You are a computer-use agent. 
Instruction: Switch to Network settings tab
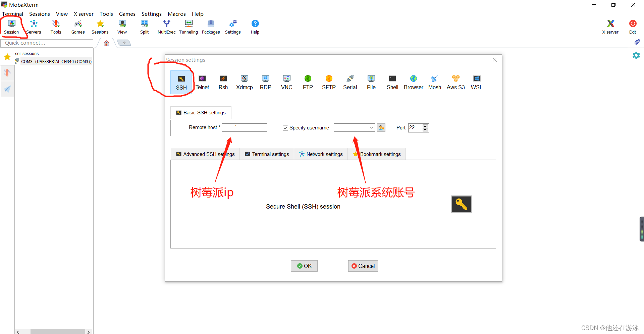tap(321, 154)
